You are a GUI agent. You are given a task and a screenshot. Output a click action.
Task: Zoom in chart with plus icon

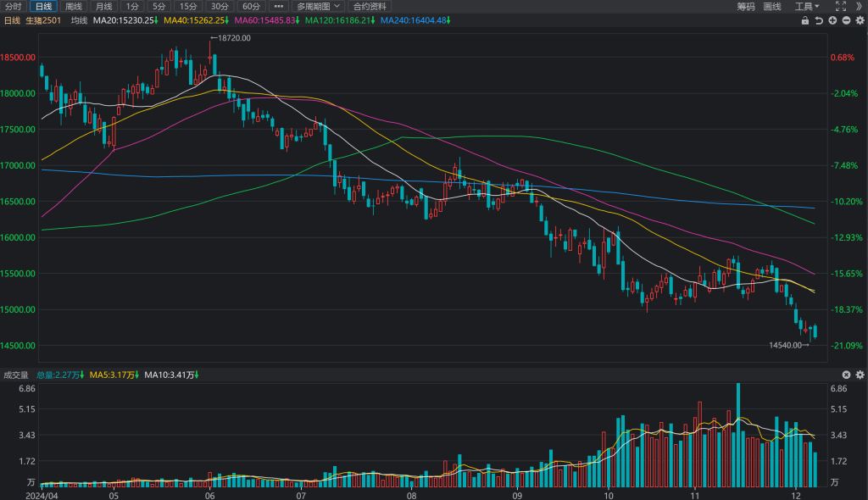832,20
